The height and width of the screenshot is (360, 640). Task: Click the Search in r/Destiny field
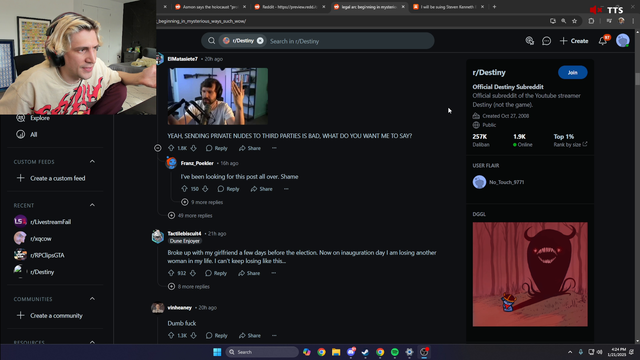tap(349, 41)
